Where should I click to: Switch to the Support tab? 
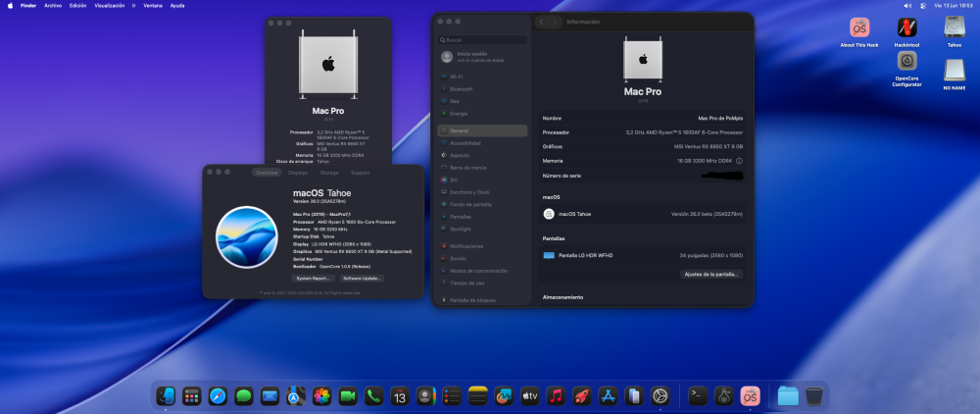360,173
